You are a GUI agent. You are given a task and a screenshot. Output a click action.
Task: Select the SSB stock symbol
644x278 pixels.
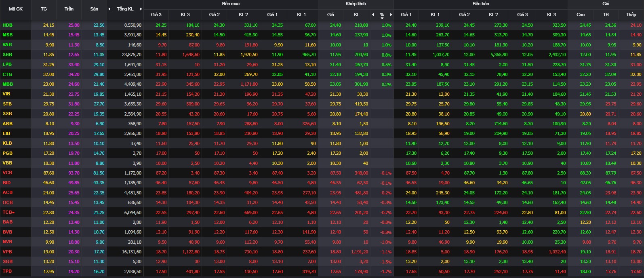tap(7, 114)
